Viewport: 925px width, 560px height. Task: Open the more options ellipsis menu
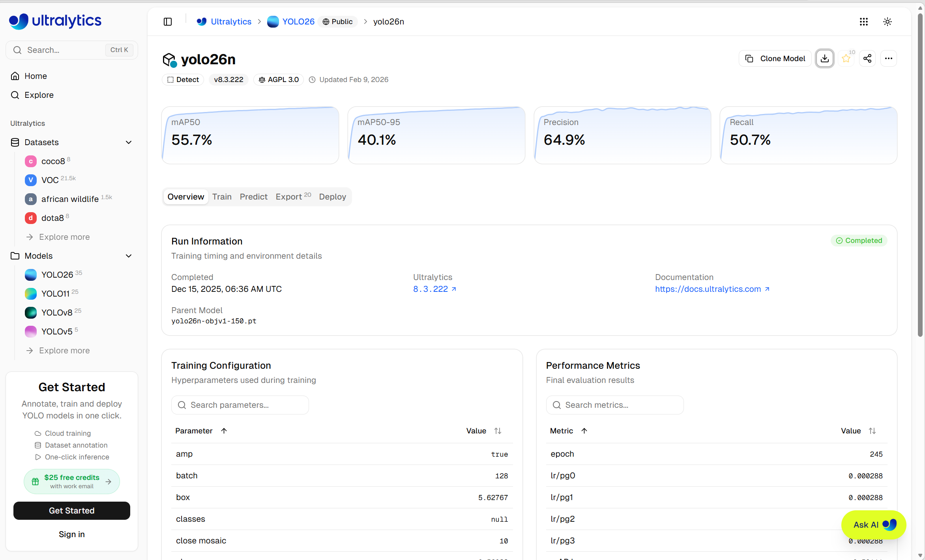pyautogui.click(x=889, y=58)
